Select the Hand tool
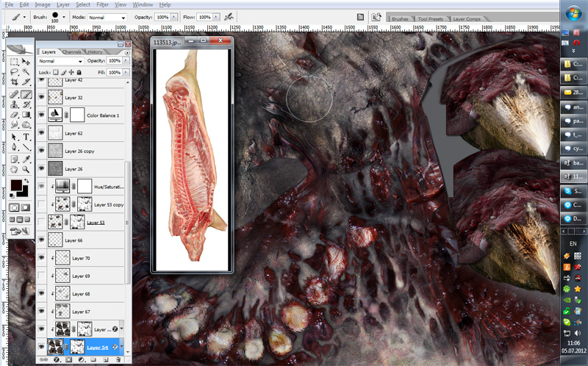This screenshot has width=588, height=366. pos(15,169)
